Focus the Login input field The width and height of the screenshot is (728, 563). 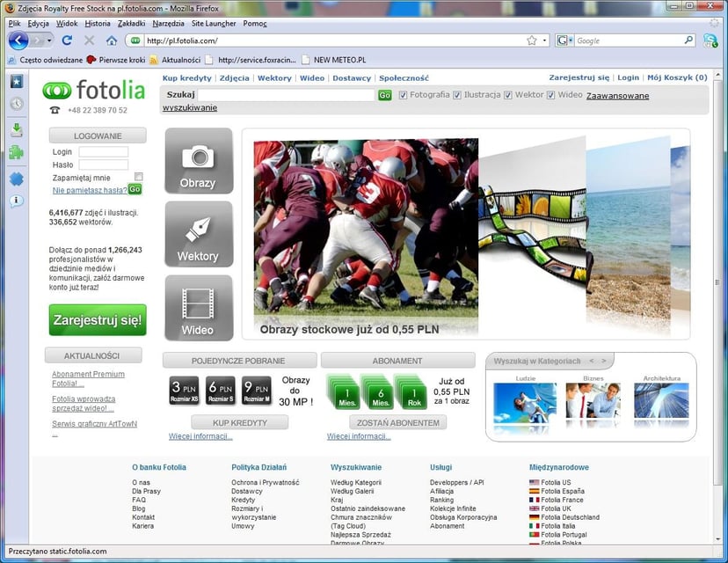103,152
